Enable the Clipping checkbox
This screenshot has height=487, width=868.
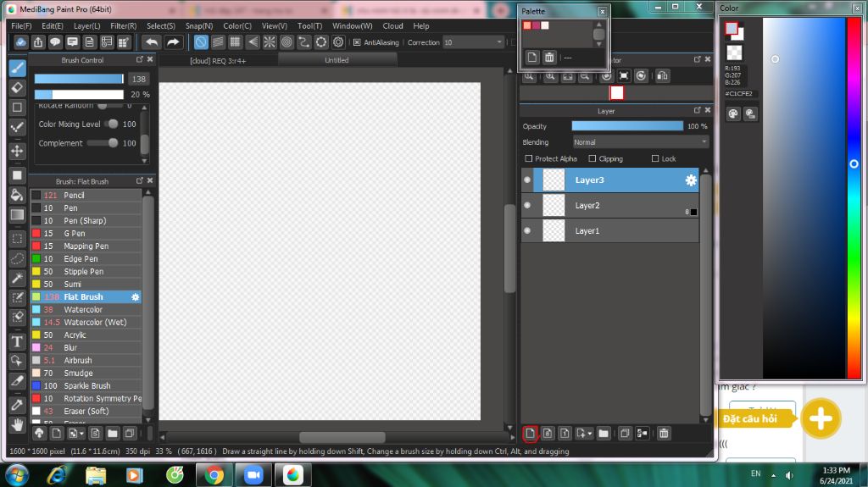point(593,159)
